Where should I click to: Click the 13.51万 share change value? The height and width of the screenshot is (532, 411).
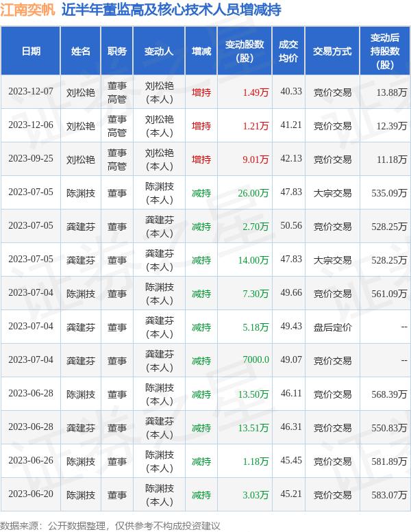(x=253, y=428)
